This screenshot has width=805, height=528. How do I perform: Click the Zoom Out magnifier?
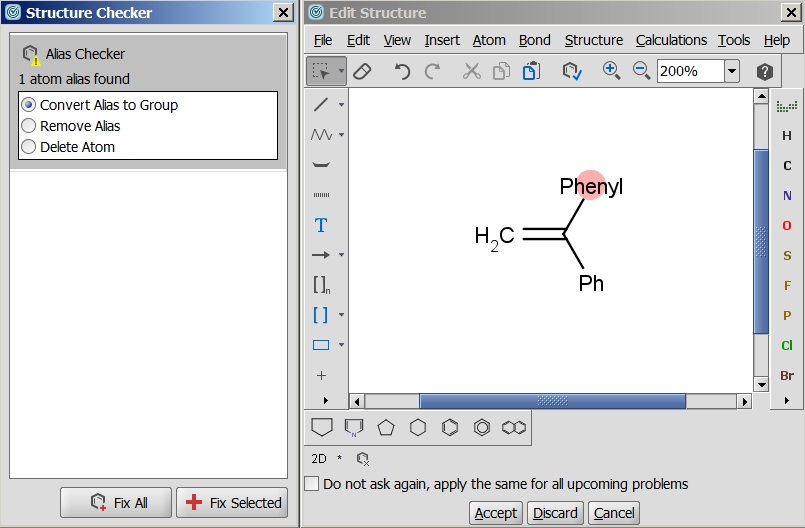(x=641, y=71)
